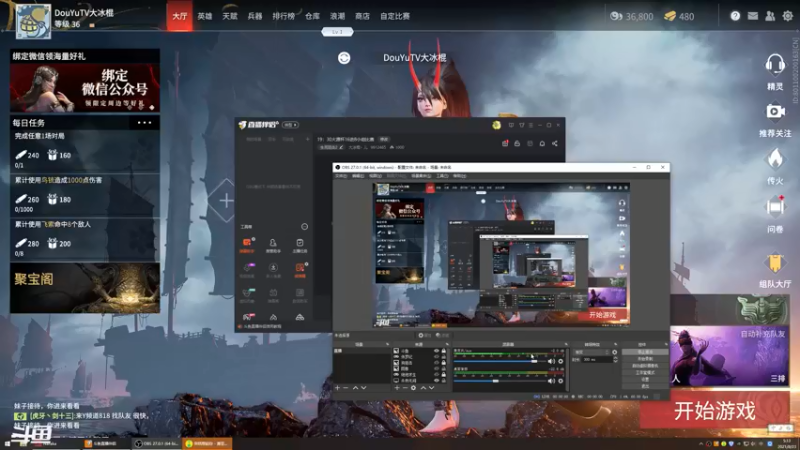800x450 pixels.
Task: Mute the first audio track speaker icon in OBS mixer
Action: pos(551,361)
